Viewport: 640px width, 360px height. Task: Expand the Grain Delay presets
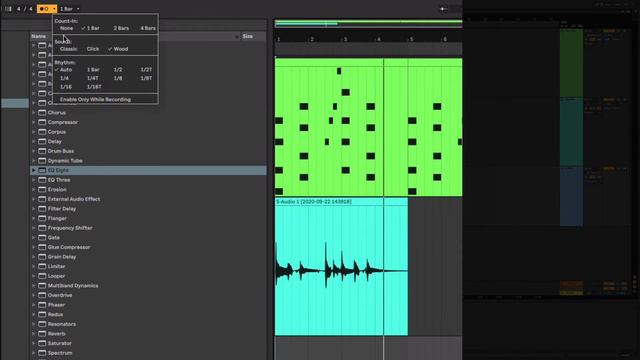click(33, 257)
